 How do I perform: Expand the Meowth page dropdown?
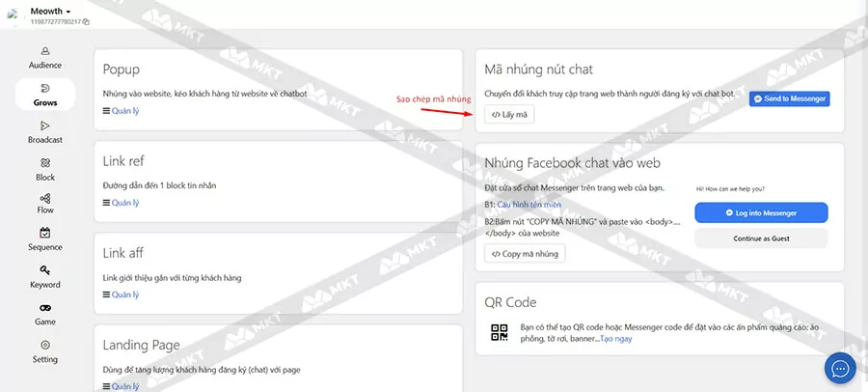68,12
